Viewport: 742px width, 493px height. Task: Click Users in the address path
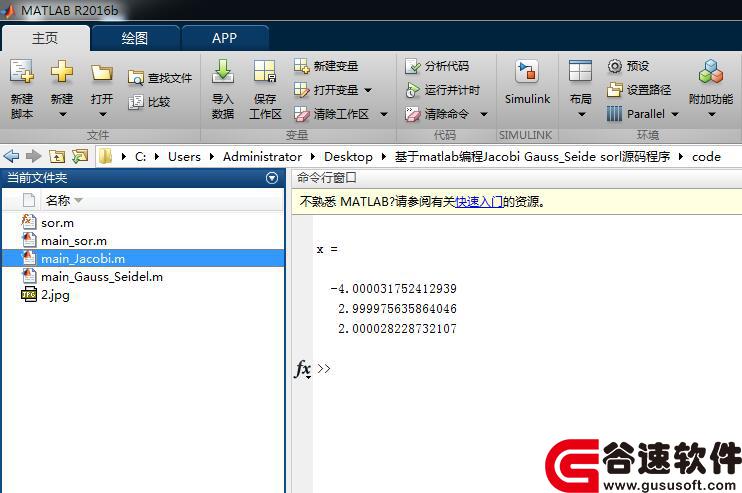(184, 157)
